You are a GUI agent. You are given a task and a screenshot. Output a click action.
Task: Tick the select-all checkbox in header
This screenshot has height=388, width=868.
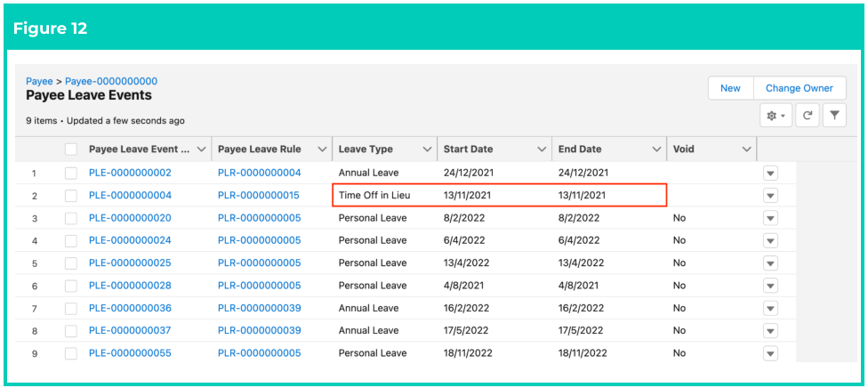[71, 150]
